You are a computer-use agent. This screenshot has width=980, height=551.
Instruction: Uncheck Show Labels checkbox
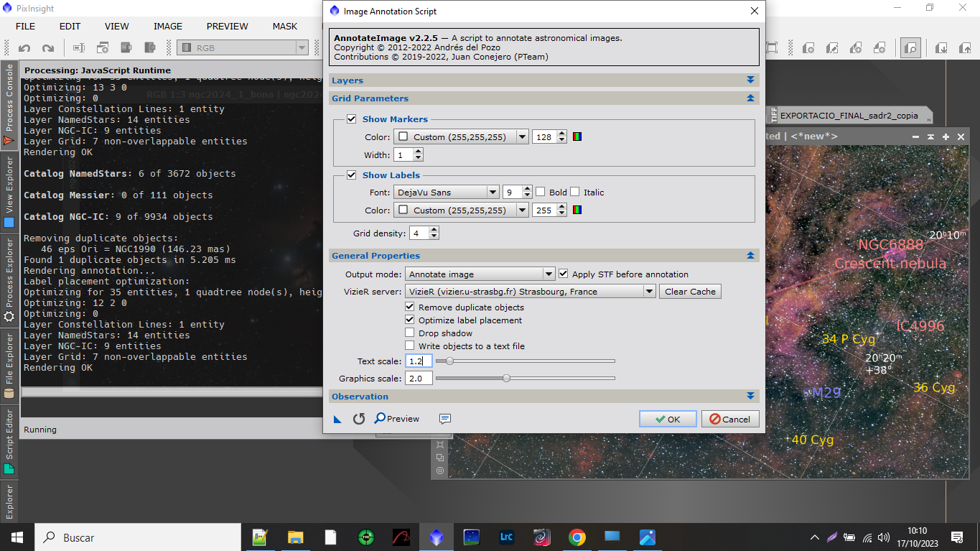point(352,175)
